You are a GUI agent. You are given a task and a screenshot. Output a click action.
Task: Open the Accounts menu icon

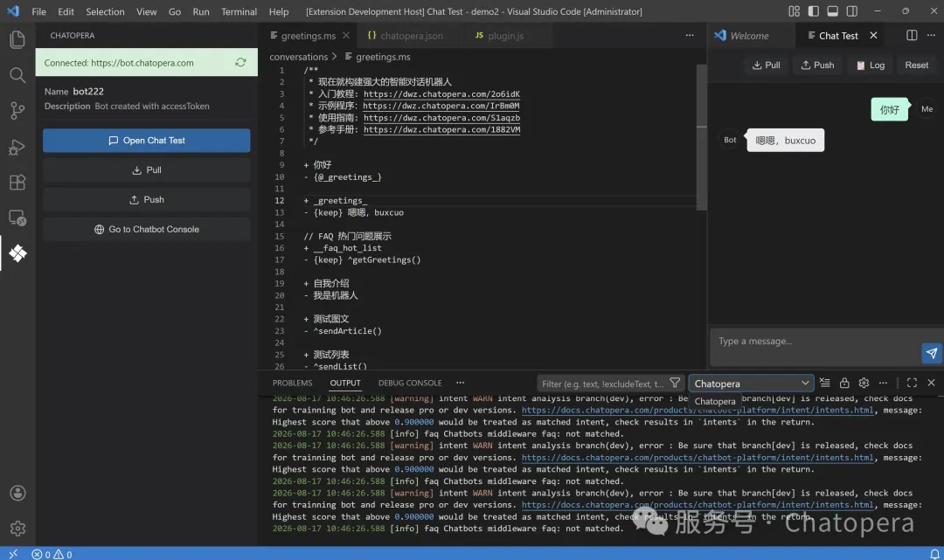tap(17, 494)
